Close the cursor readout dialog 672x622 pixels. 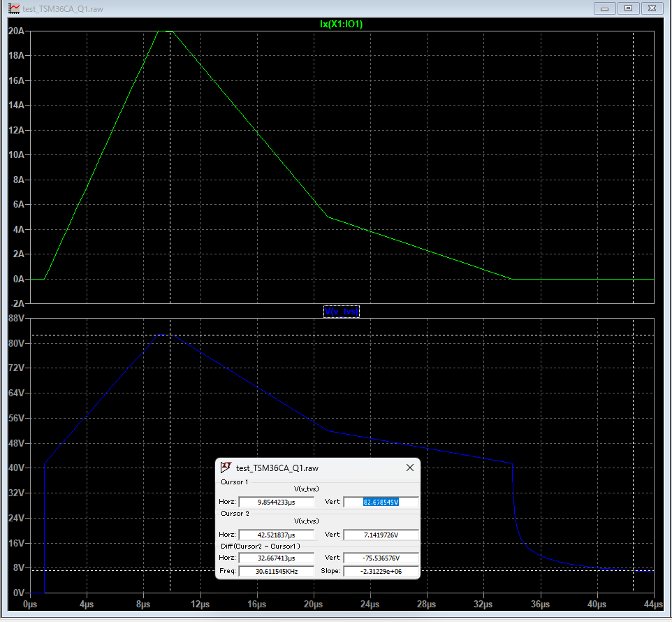(410, 468)
